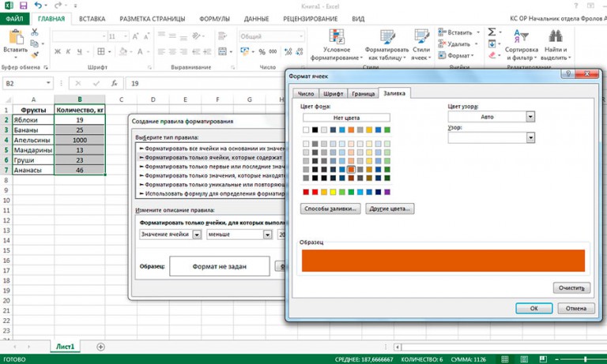This screenshot has width=607, height=364.
Task: Click the Paste (Вставить) clipboard icon
Action: 16,38
